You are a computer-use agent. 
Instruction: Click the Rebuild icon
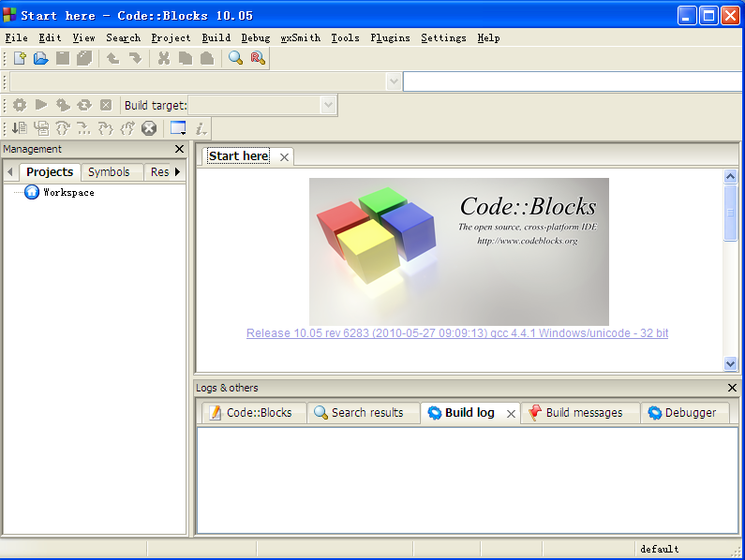(x=84, y=105)
